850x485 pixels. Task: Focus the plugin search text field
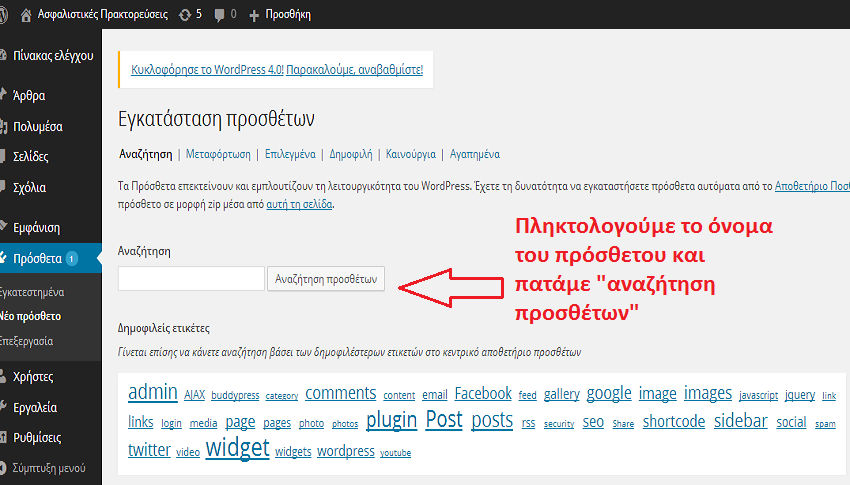pos(191,279)
